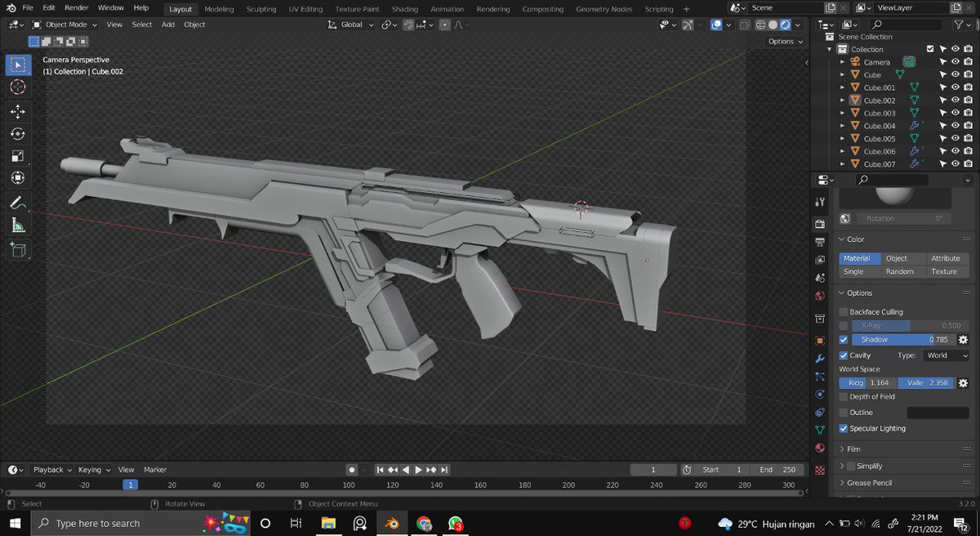Click the Ridge value slider
The image size is (980, 536).
[x=868, y=382]
